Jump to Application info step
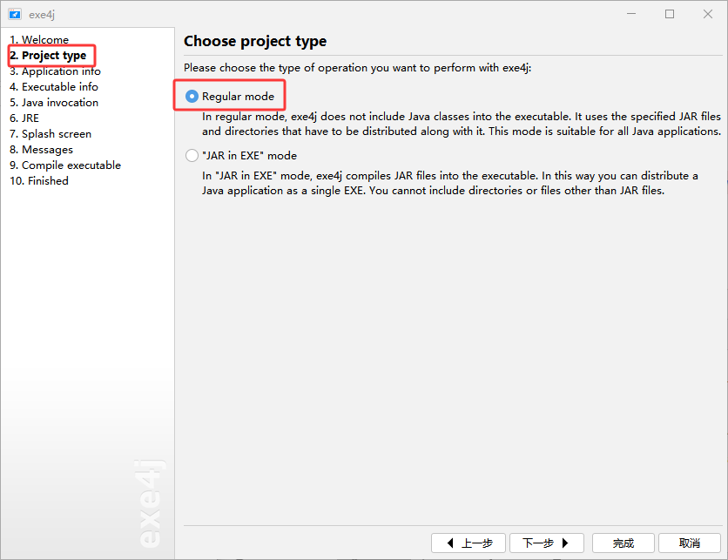Viewport: 728px width, 560px height. (55, 71)
